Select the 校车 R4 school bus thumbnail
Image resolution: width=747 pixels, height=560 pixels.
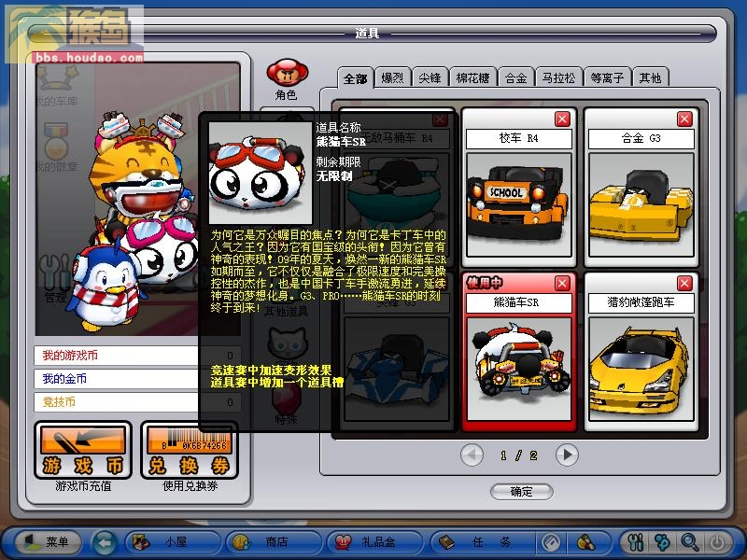coord(519,205)
